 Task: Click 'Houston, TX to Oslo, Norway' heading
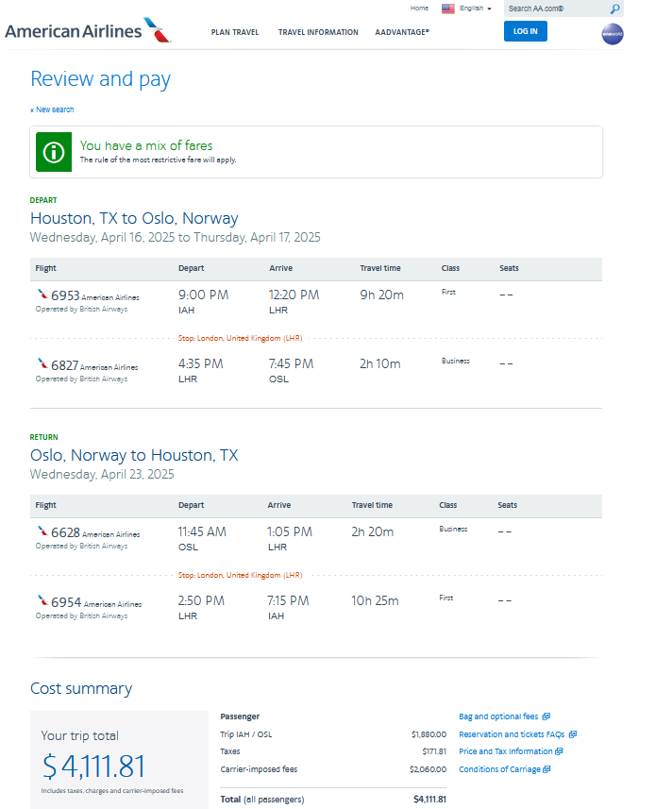click(x=134, y=218)
